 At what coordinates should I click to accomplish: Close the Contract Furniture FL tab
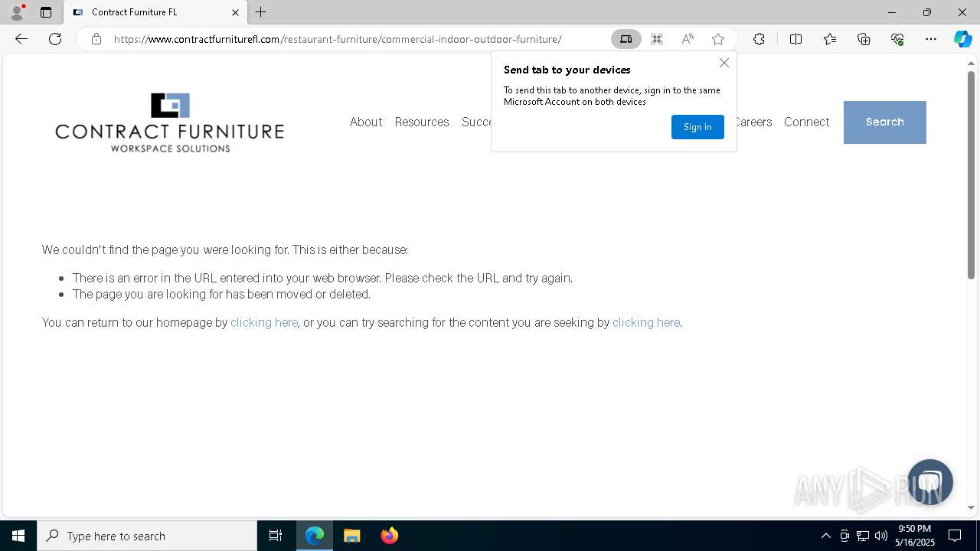pos(235,12)
